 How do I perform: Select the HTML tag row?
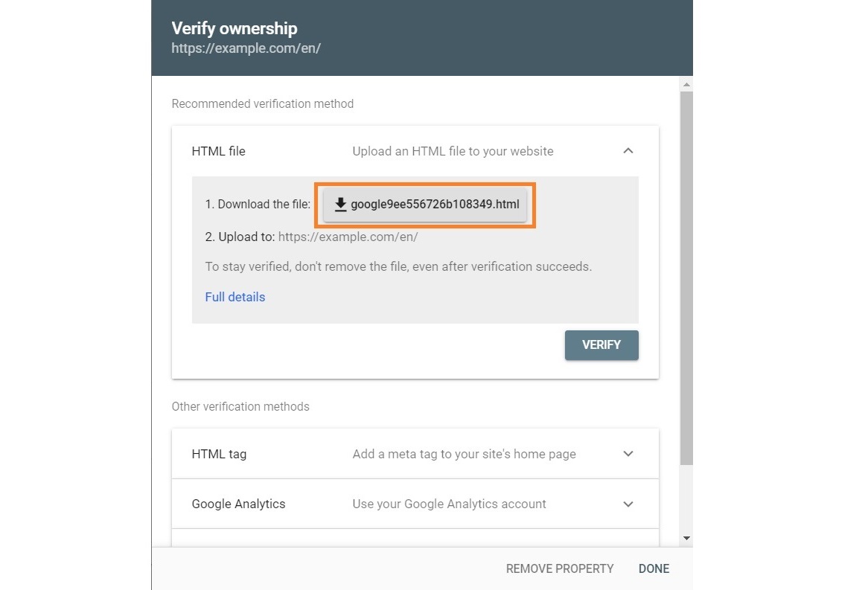[415, 453]
